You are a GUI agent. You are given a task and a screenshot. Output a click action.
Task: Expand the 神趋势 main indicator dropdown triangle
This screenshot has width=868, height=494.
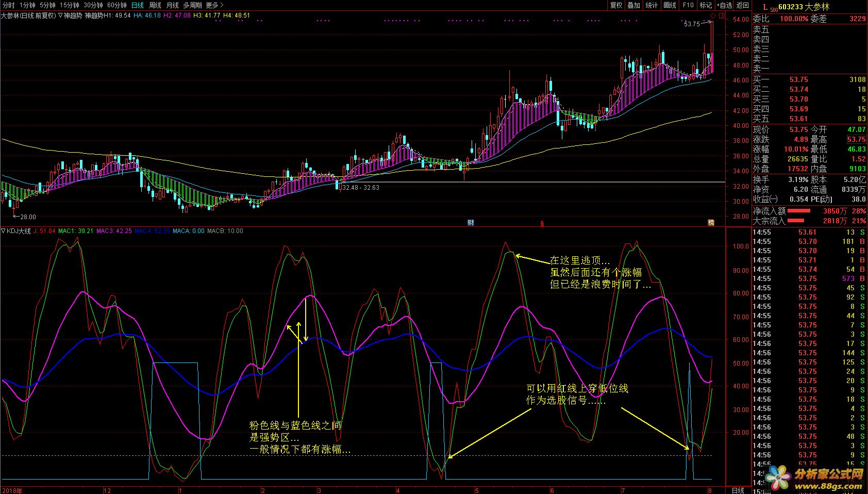60,15
